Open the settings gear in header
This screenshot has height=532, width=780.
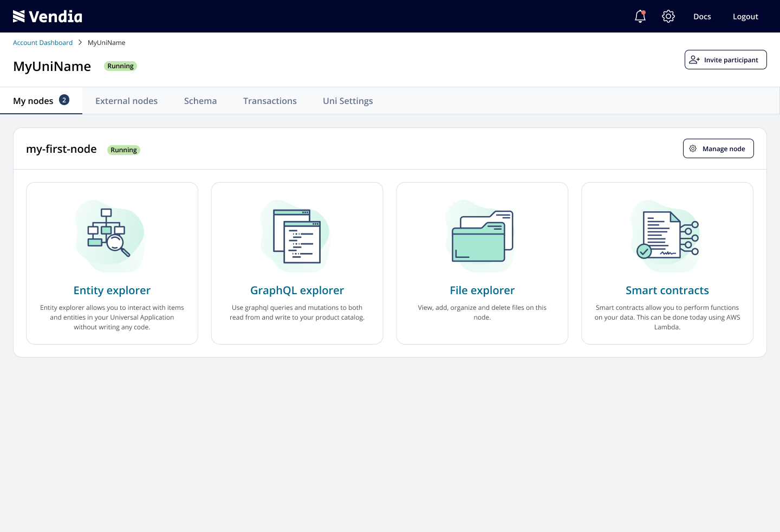tap(668, 16)
